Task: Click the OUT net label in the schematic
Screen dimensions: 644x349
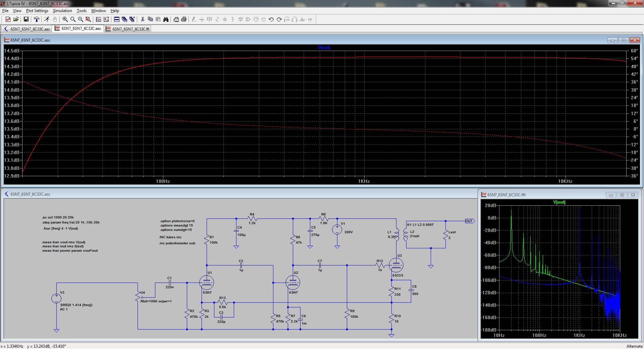Action: (x=470, y=221)
